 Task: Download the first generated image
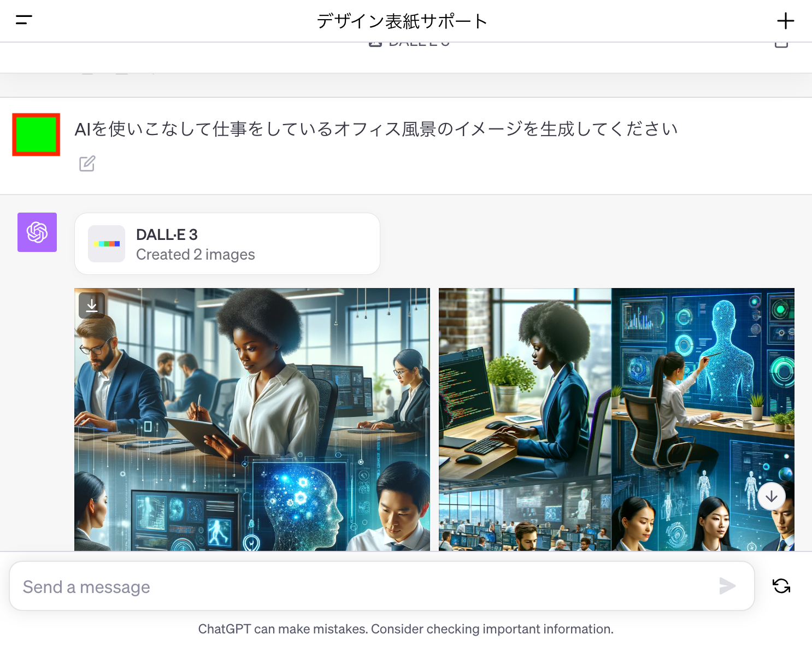point(92,306)
